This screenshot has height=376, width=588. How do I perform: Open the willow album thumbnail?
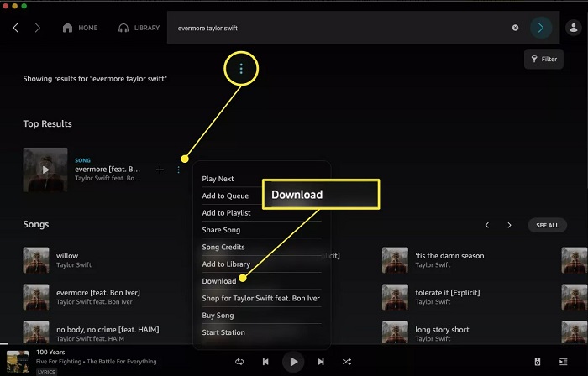click(x=36, y=260)
